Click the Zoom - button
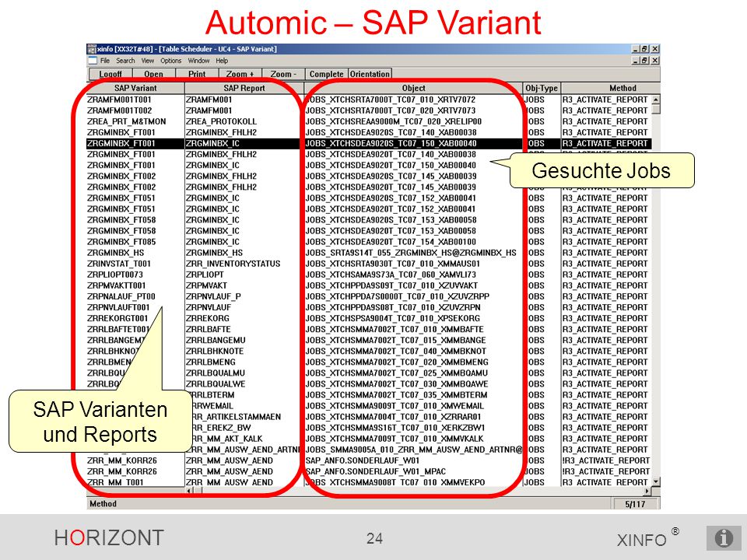Image resolution: width=747 pixels, height=560 pixels. point(283,74)
